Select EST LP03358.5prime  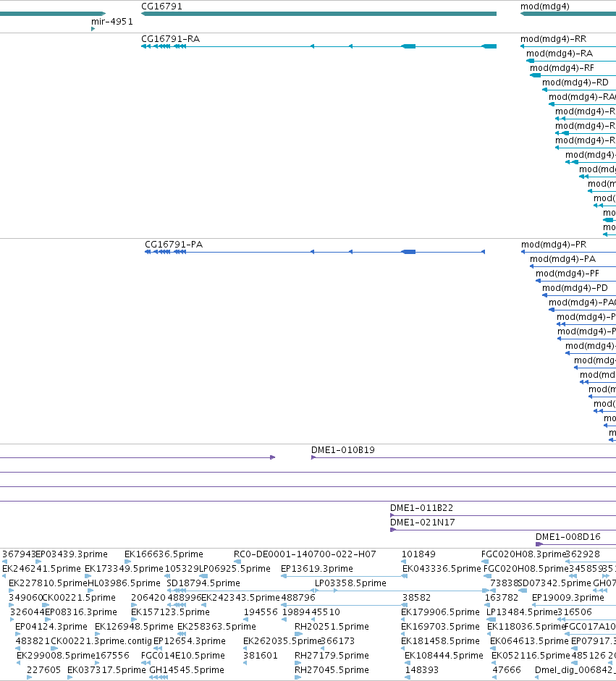[350, 583]
